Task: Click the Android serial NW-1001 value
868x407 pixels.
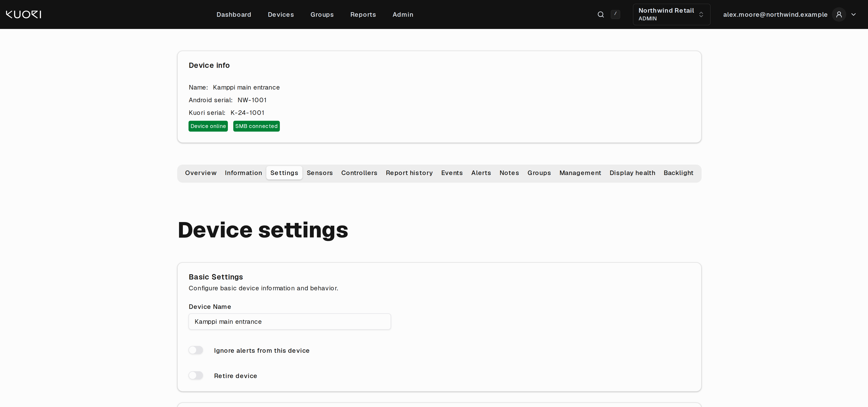Action: (252, 100)
